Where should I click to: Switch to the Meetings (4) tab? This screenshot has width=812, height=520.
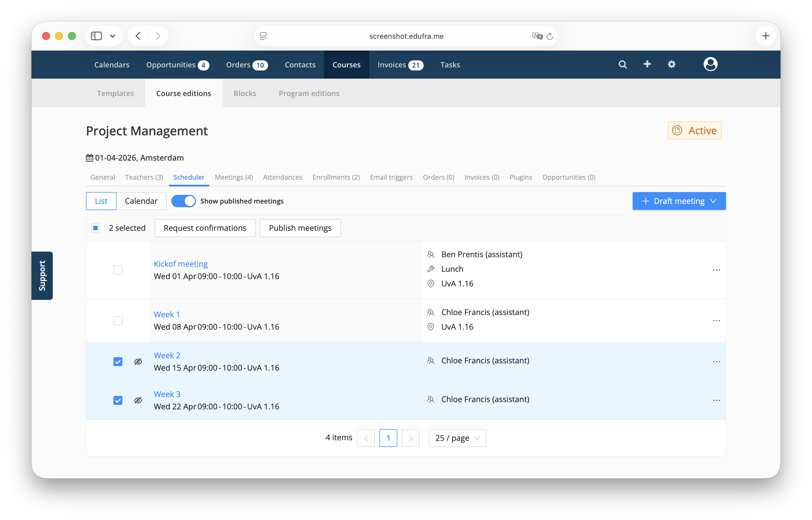234,177
